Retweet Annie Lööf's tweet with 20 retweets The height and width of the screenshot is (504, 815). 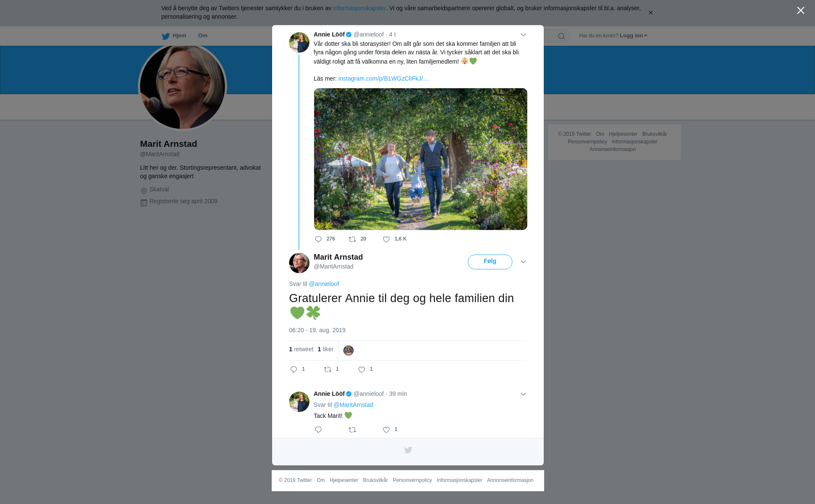tap(352, 239)
